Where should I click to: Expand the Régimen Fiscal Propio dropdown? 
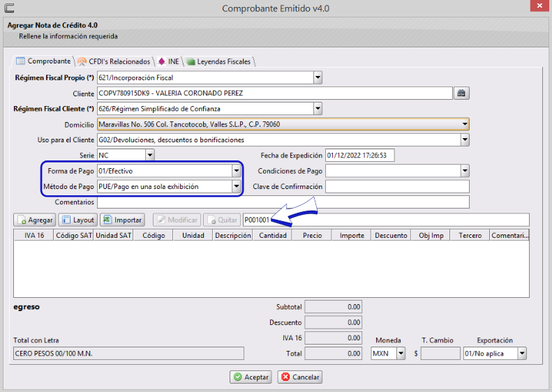318,77
